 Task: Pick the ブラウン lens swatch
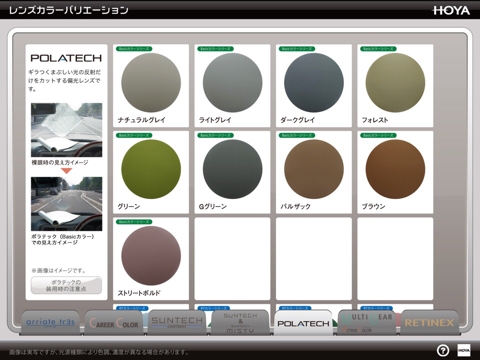pyautogui.click(x=395, y=172)
